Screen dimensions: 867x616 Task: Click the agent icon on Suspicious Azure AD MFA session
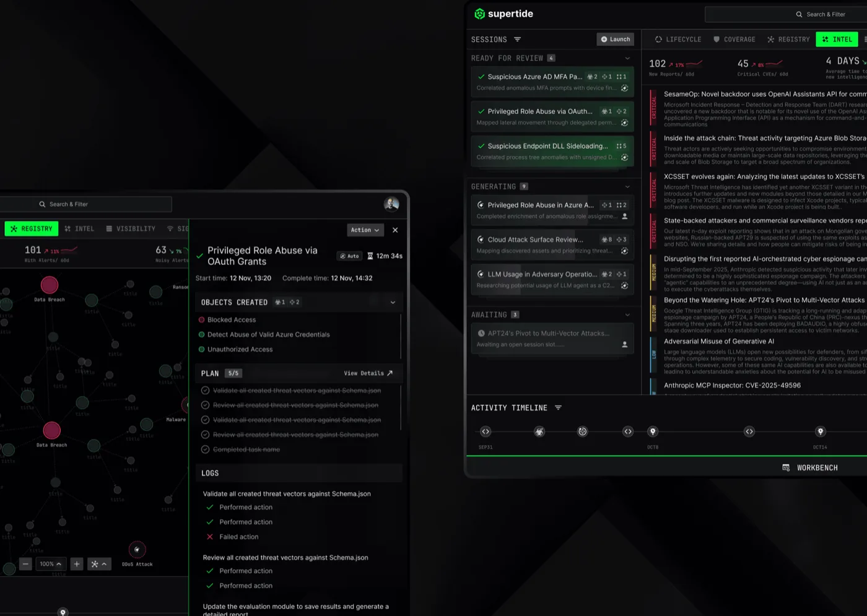tap(624, 88)
